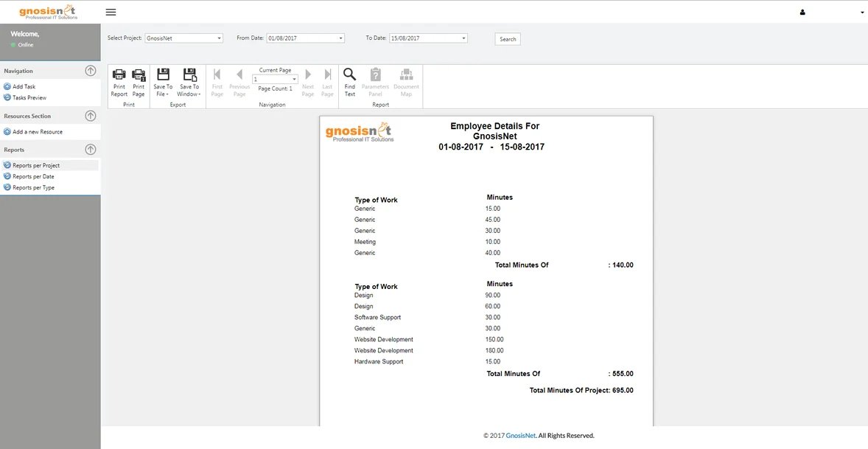Viewport: 868px width, 449px height.
Task: Click the Reports per Type icon
Action: (7, 187)
